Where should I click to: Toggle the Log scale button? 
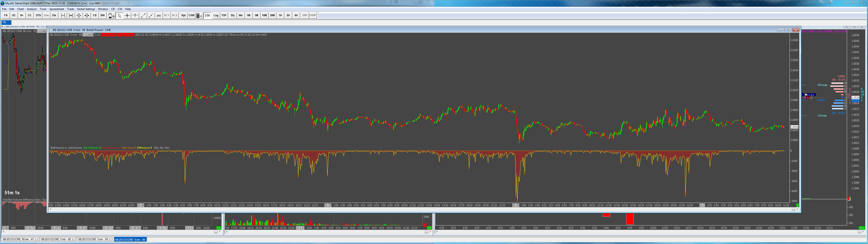[216, 16]
